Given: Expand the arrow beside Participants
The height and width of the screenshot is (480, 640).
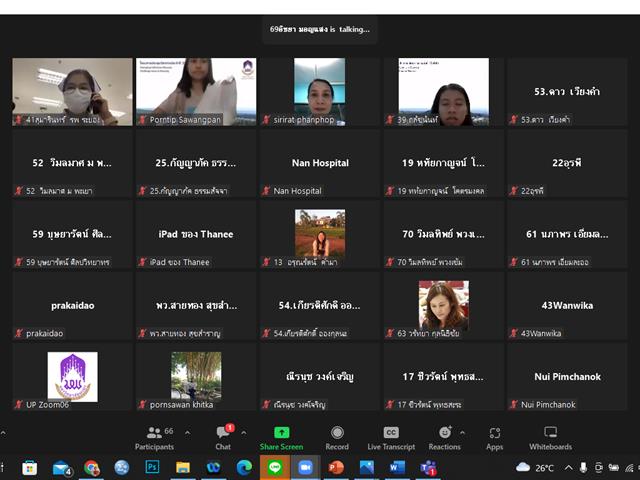Looking at the screenshot, I should pyautogui.click(x=188, y=432).
